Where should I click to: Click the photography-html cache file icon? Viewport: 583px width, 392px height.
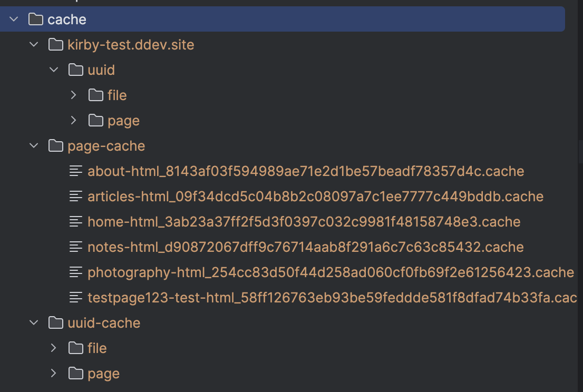coord(76,272)
